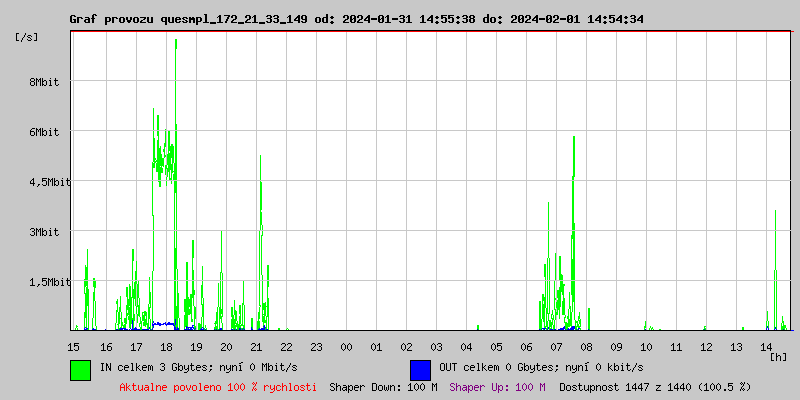Click the 6Mbit y-axis label
Image resolution: width=800 pixels, height=400 pixels.
43,132
